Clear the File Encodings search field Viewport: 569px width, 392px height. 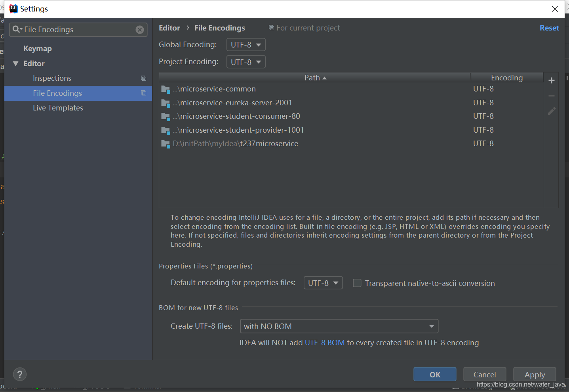(x=140, y=30)
